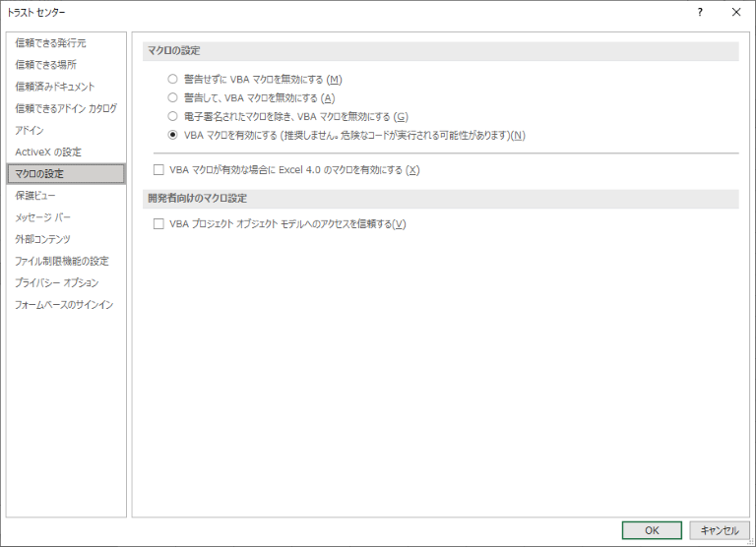
Task: Open ActiveX の設定 section
Action: [x=48, y=152]
